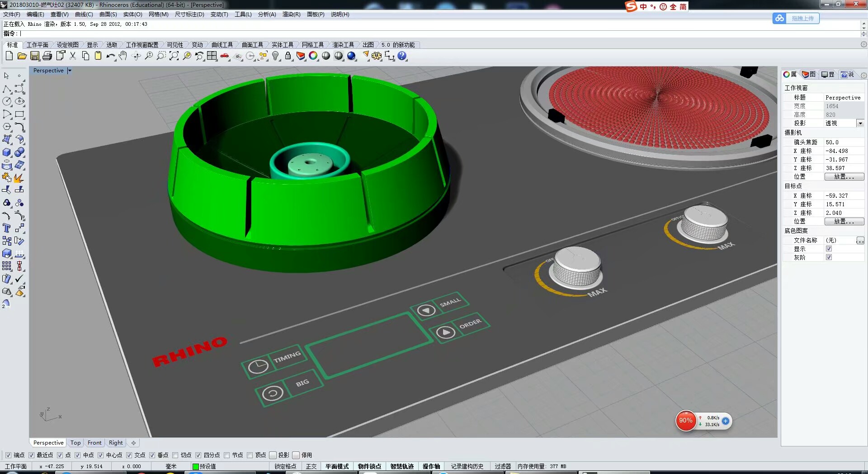Click the Zoom extents toolbar icon

click(175, 56)
